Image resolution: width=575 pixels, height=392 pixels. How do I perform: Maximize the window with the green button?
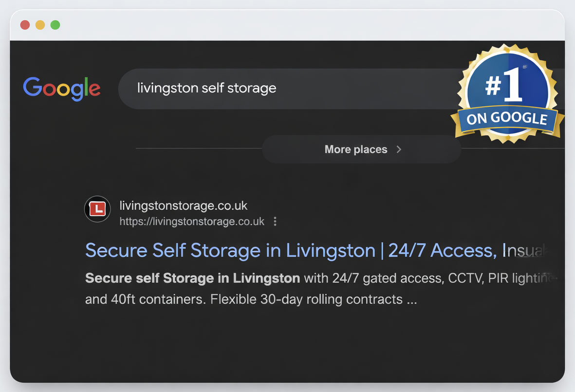pos(55,25)
